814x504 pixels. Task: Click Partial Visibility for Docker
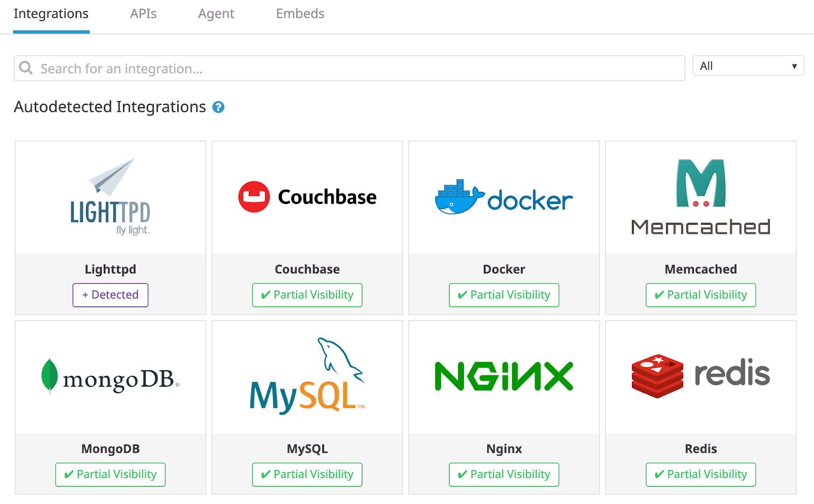(504, 295)
